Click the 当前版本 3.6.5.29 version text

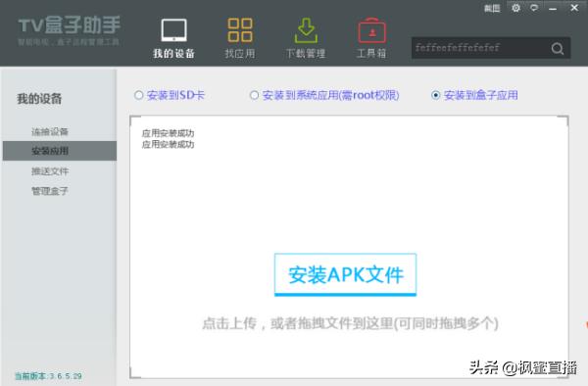48,376
